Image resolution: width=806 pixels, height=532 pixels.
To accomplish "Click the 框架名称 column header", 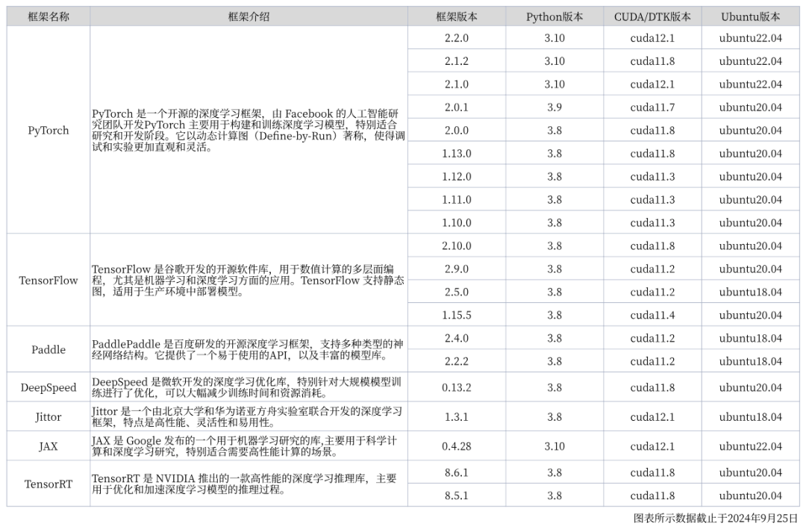I will (49, 16).
